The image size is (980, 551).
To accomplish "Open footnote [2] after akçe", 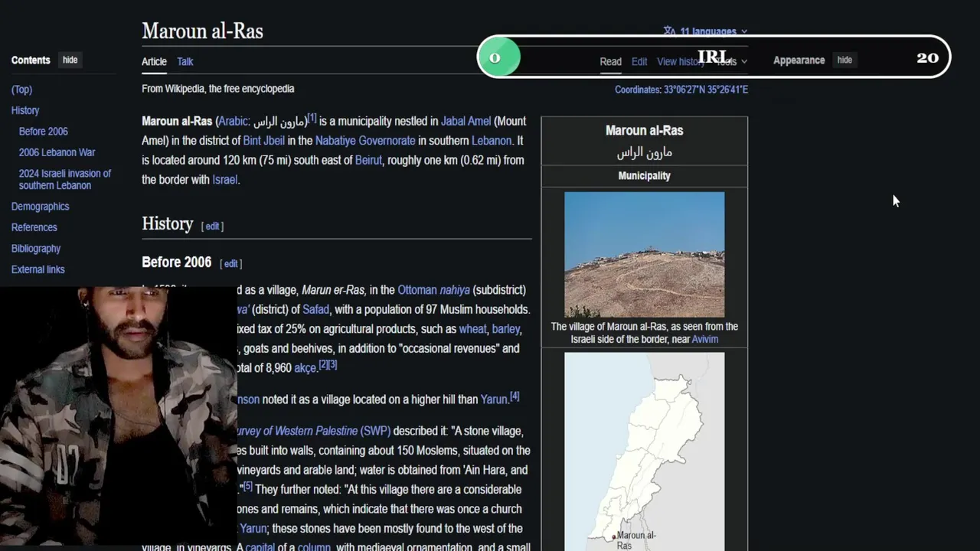I will pyautogui.click(x=323, y=365).
